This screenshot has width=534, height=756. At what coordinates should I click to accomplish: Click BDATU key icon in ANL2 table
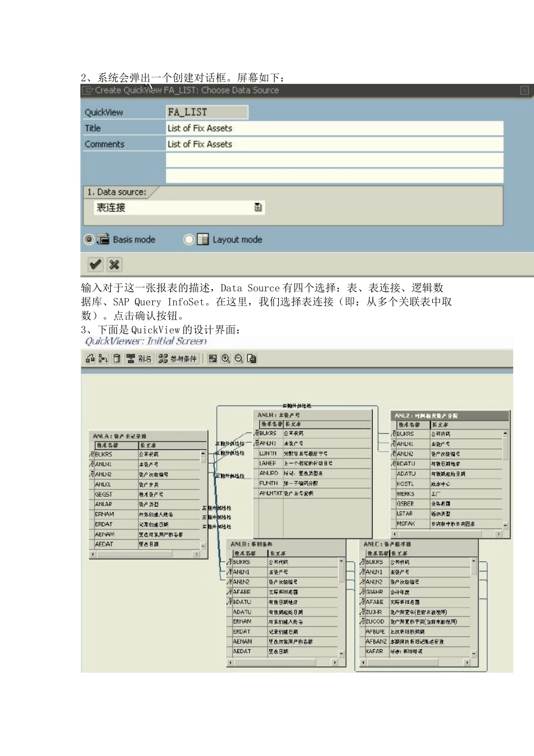point(394,463)
